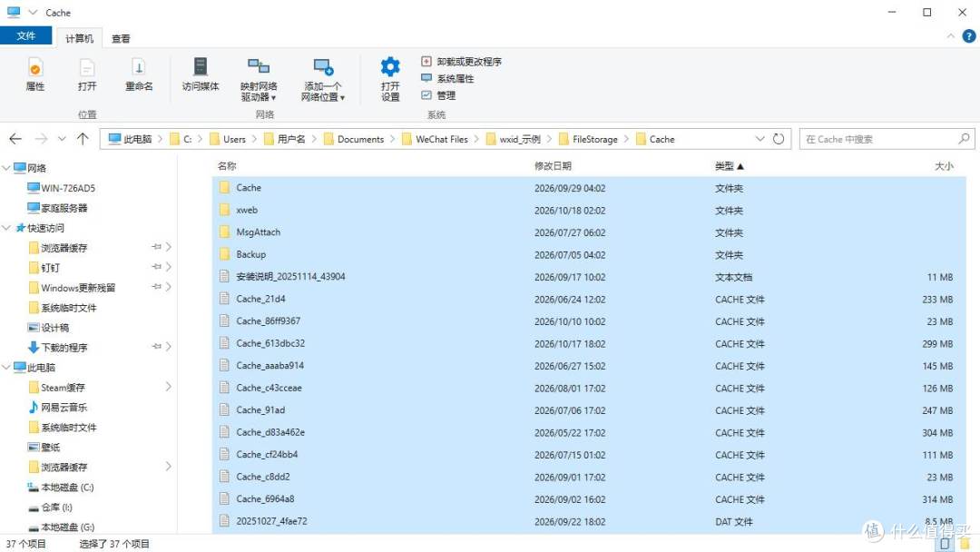Go back with the back arrow
The width and height of the screenshot is (980, 552).
(15, 139)
